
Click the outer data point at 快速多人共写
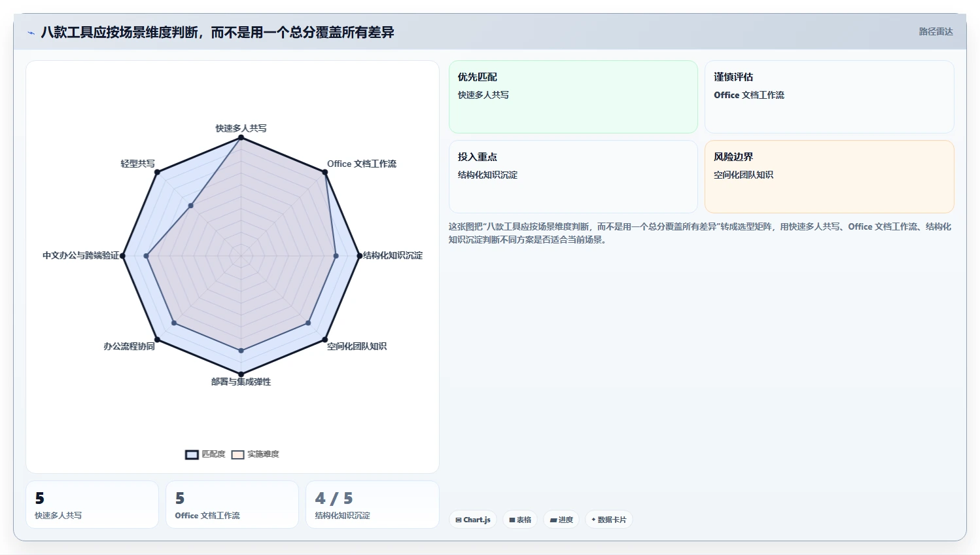pos(241,137)
